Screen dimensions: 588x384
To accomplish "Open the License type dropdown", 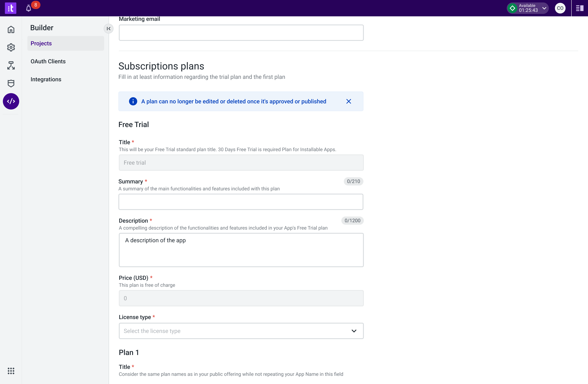I will coord(241,331).
